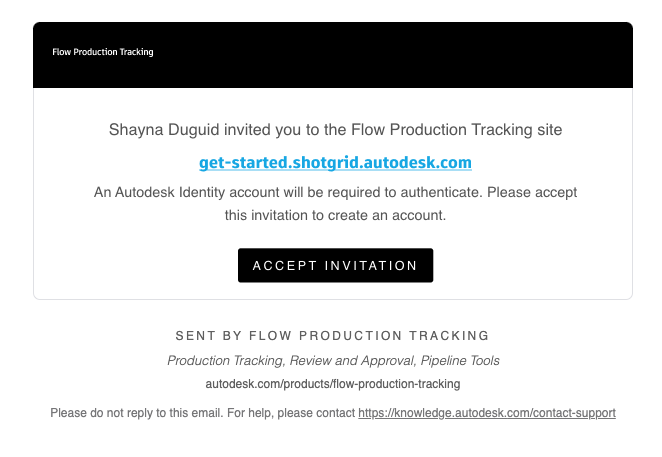Viewport: 662px width, 457px height.
Task: Click the black header banner area
Action: click(x=333, y=55)
